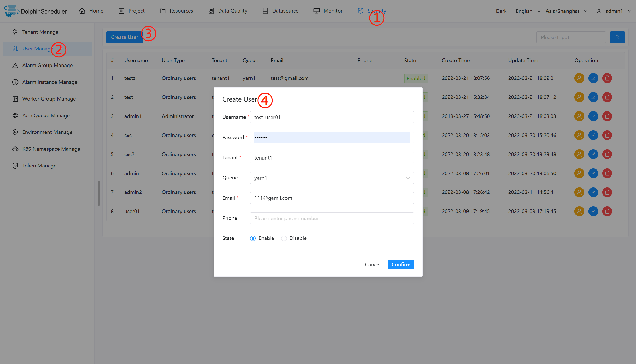Click the authorize icon for testz1 row
The height and width of the screenshot is (364, 636).
pyautogui.click(x=579, y=78)
